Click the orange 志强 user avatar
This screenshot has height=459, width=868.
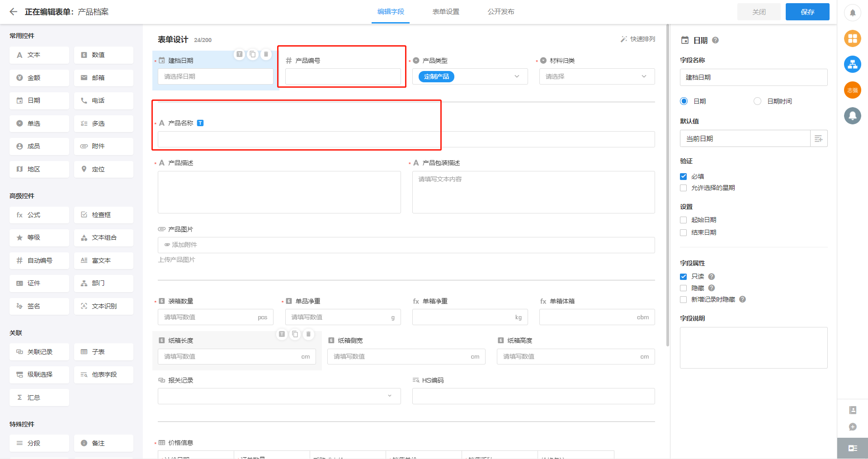click(853, 90)
